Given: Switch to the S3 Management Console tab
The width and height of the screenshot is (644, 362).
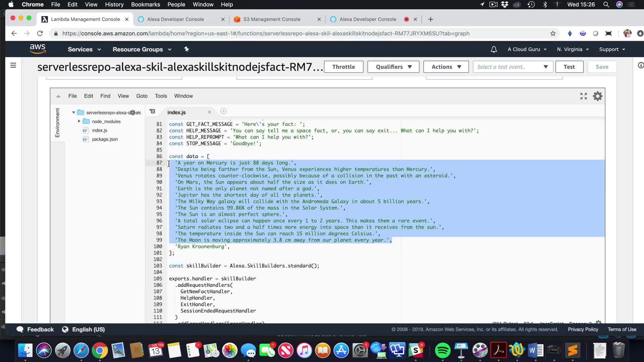Looking at the screenshot, I should (272, 19).
